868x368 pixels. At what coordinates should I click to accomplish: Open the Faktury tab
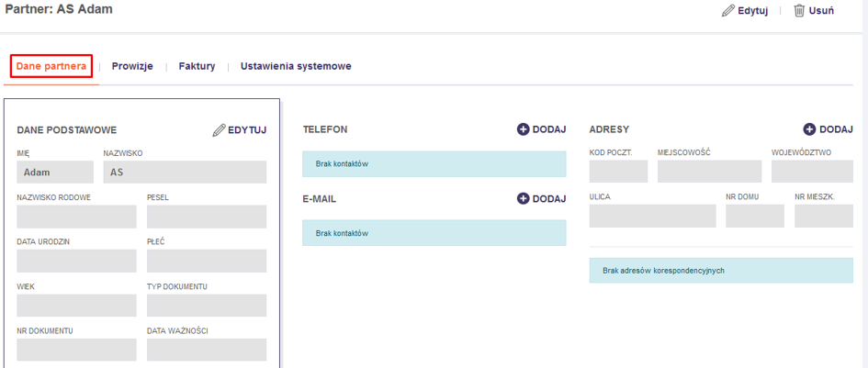(197, 66)
